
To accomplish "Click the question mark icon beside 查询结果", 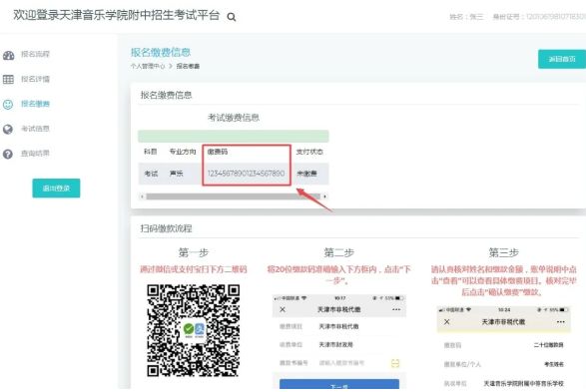I will click(8, 154).
